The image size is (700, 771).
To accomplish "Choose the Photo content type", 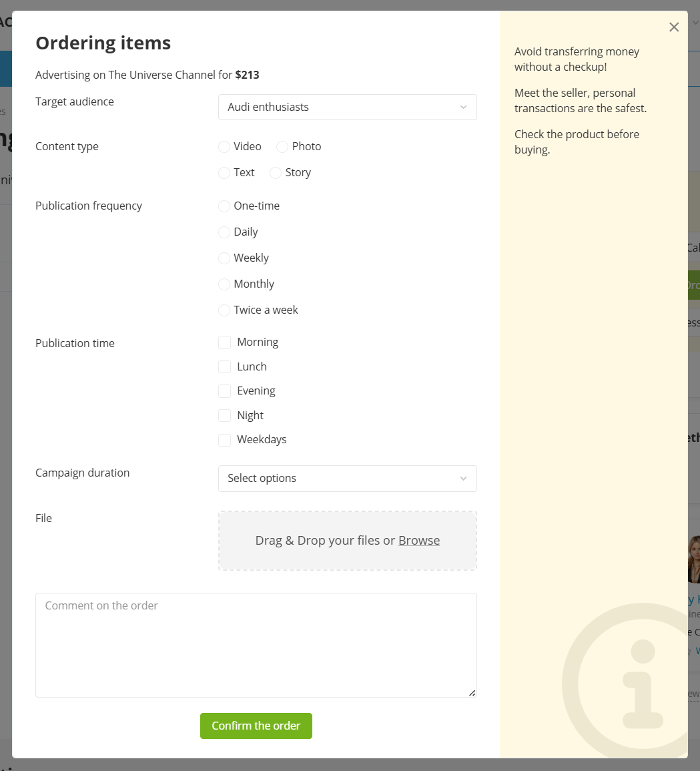I will pyautogui.click(x=282, y=147).
